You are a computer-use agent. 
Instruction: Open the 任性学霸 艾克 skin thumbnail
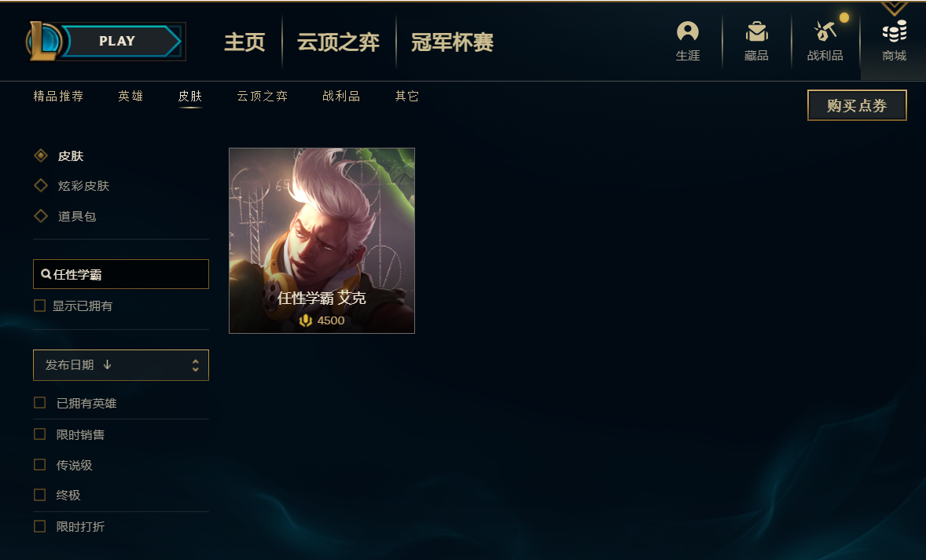tap(322, 241)
